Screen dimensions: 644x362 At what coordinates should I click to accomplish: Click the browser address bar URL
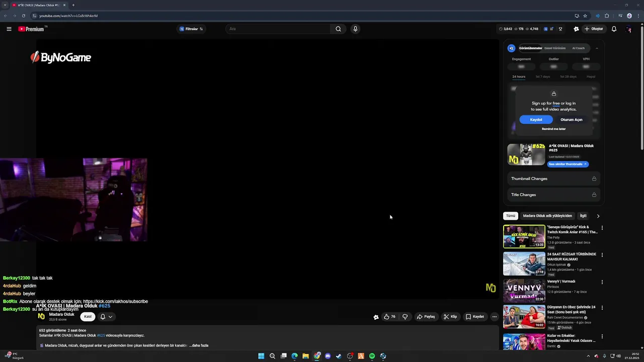pyautogui.click(x=68, y=16)
